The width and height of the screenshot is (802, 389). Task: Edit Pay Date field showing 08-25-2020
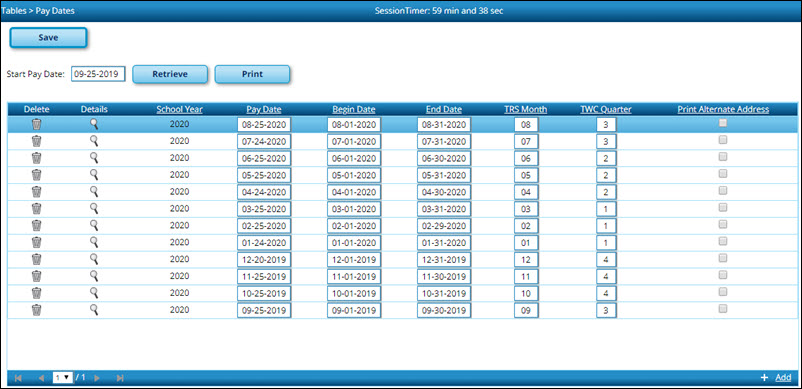[264, 124]
